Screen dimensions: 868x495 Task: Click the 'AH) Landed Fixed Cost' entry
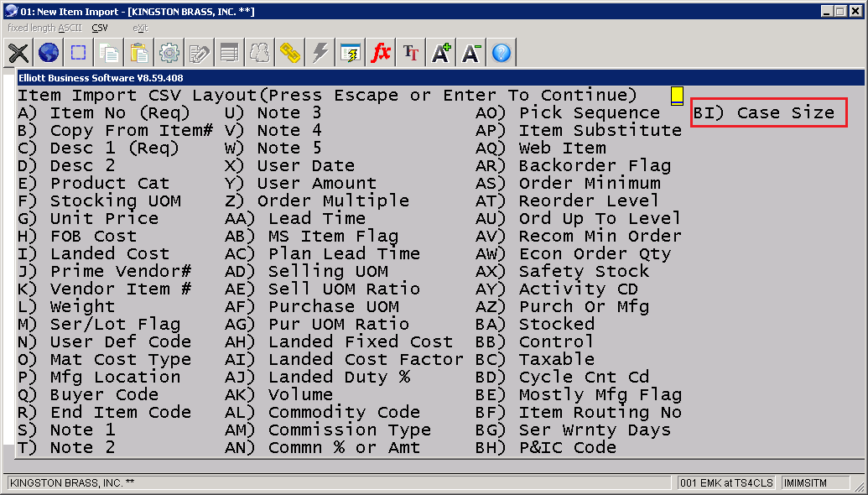[x=339, y=342]
